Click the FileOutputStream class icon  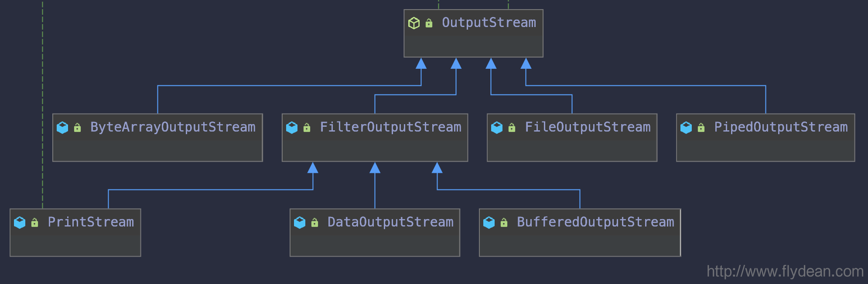pyautogui.click(x=497, y=128)
